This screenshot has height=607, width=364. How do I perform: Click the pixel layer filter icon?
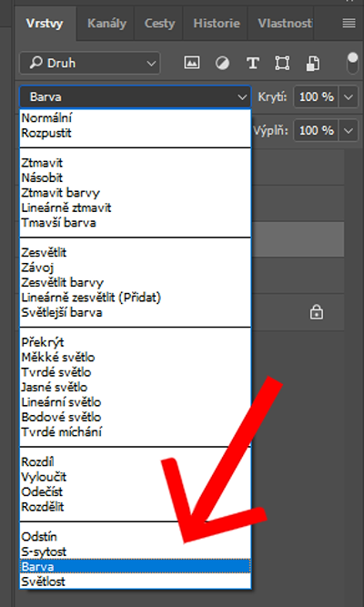pos(192,62)
